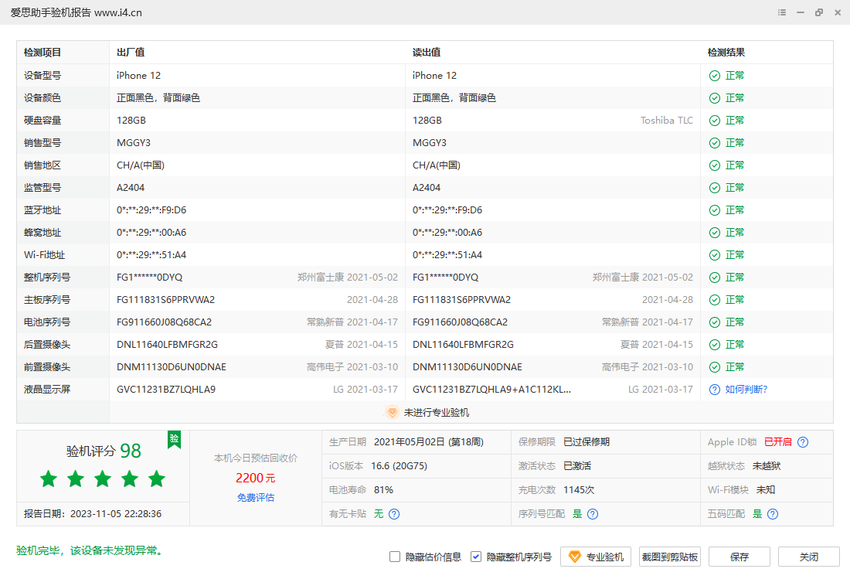This screenshot has height=579, width=850.
Task: Click the 保修期限 value 已过保修期
Action: point(587,442)
